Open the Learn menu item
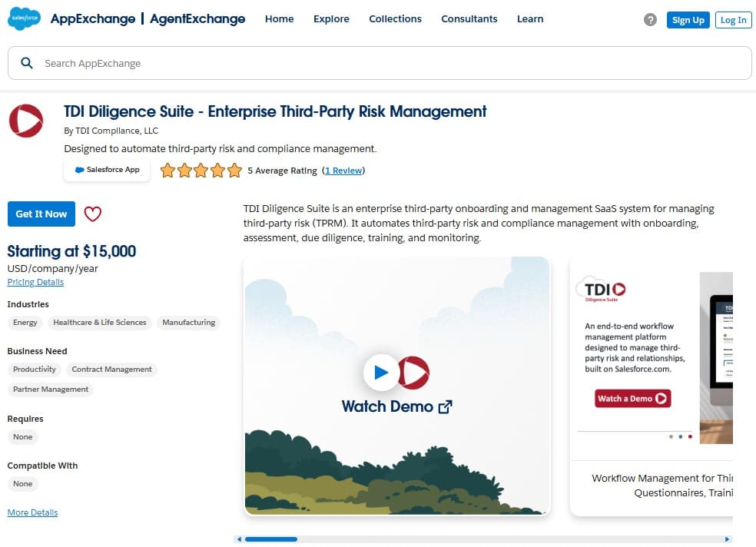The width and height of the screenshot is (756, 547). pos(530,18)
